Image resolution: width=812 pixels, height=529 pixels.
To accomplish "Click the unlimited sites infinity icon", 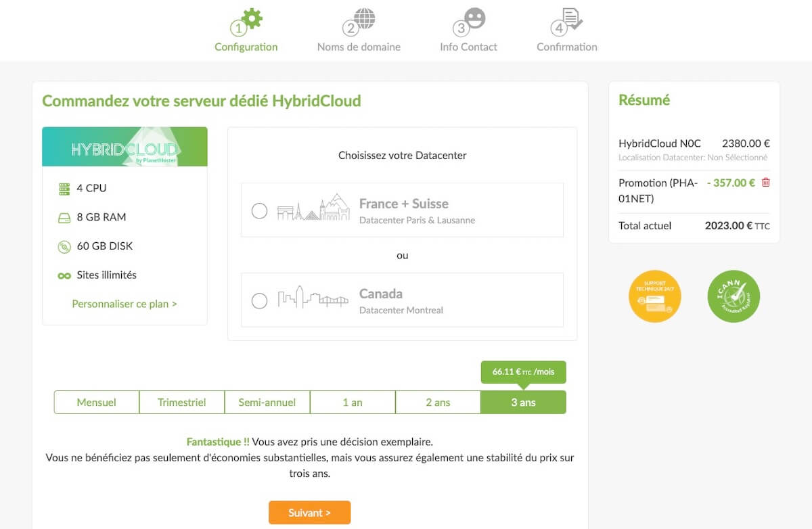I will point(64,276).
